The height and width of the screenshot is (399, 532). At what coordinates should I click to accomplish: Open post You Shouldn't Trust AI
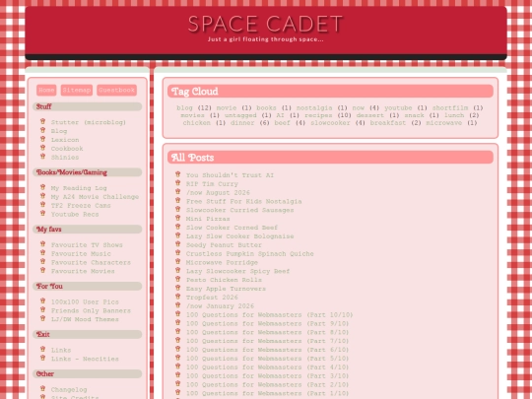pyautogui.click(x=230, y=175)
